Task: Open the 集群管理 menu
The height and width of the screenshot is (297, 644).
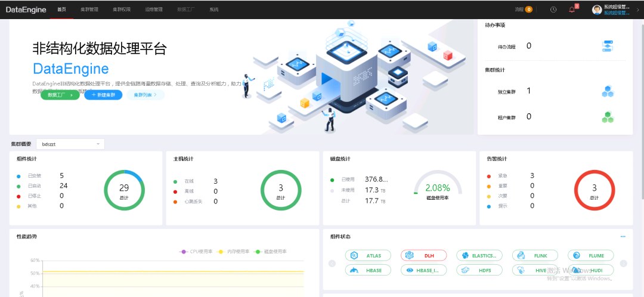Action: (89, 10)
